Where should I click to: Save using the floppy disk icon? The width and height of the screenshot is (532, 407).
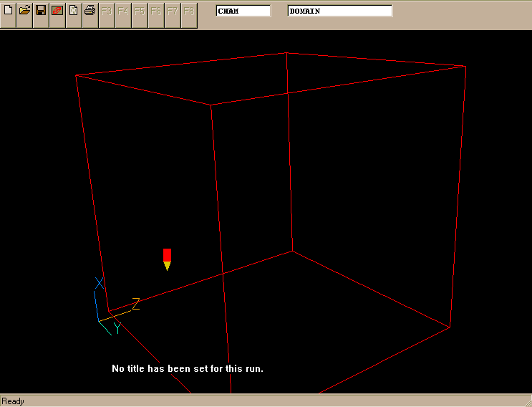(x=41, y=11)
